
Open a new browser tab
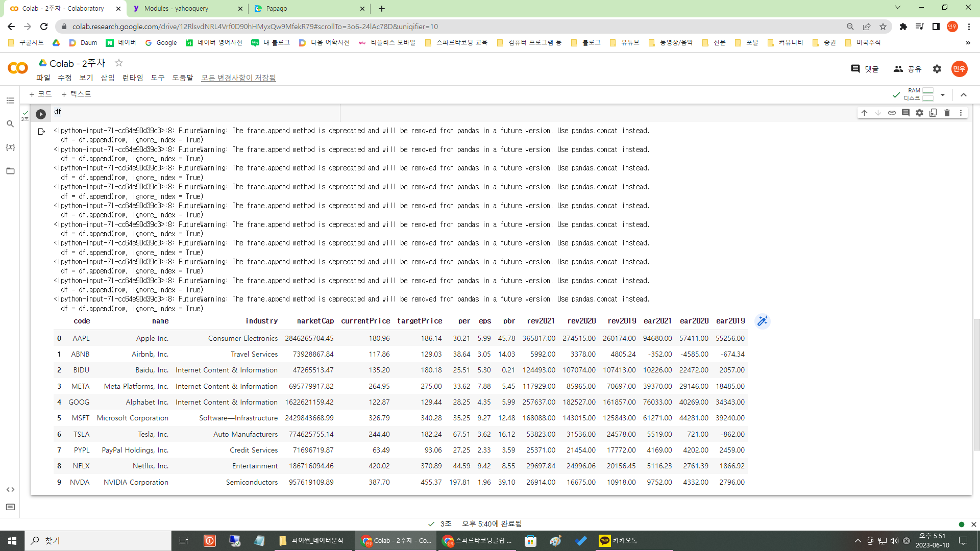click(382, 9)
